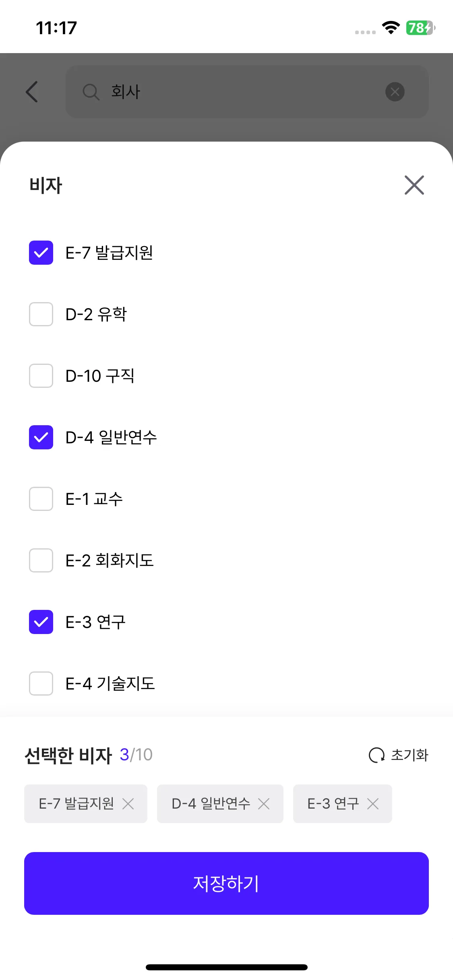Deselect the E-3 연구 checkbox
Screen dimensions: 453x980
pos(41,622)
